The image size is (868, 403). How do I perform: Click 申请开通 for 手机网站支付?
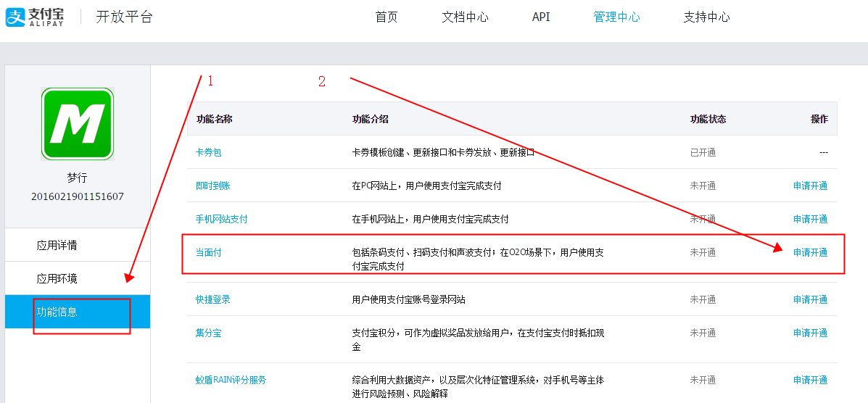pos(811,219)
